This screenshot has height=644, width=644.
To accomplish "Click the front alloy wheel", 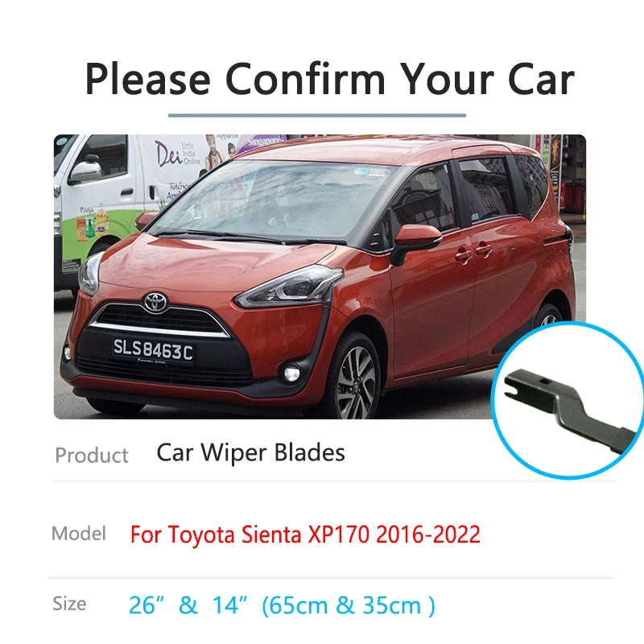I will tap(355, 377).
